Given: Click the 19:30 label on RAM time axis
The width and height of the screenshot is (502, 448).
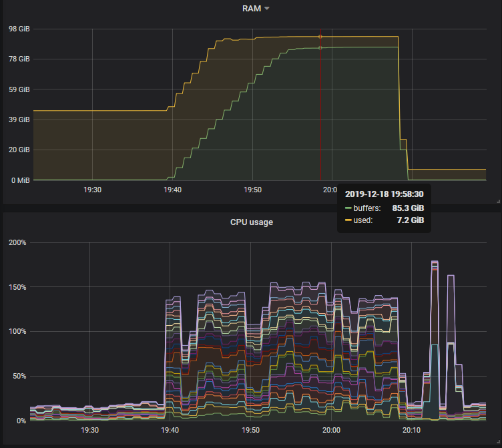Looking at the screenshot, I should (92, 190).
